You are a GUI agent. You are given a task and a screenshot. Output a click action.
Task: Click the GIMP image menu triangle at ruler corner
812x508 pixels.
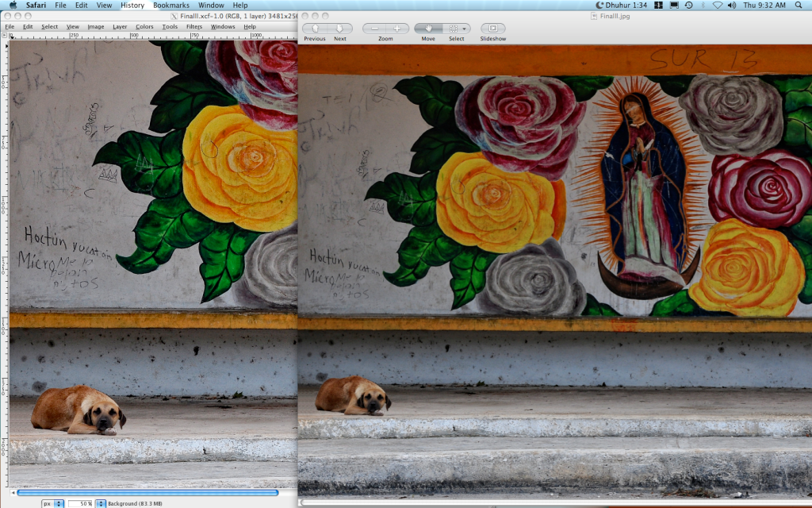coord(5,36)
